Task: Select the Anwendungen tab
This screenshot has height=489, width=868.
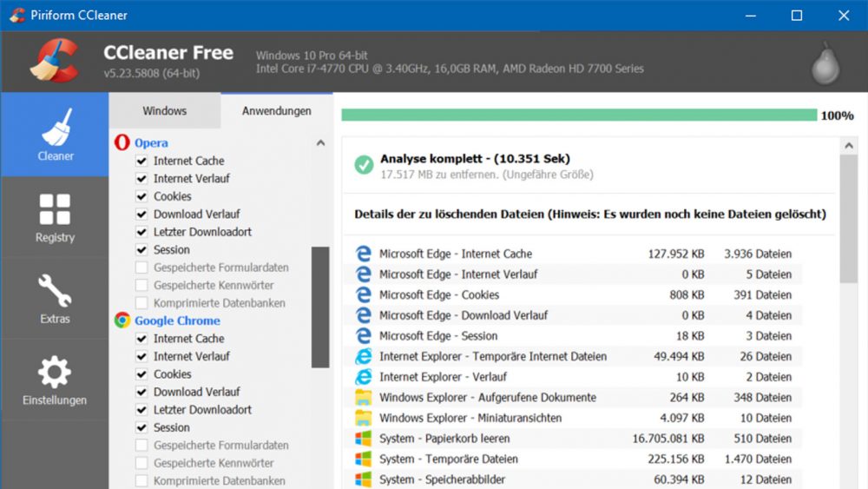Action: point(276,111)
